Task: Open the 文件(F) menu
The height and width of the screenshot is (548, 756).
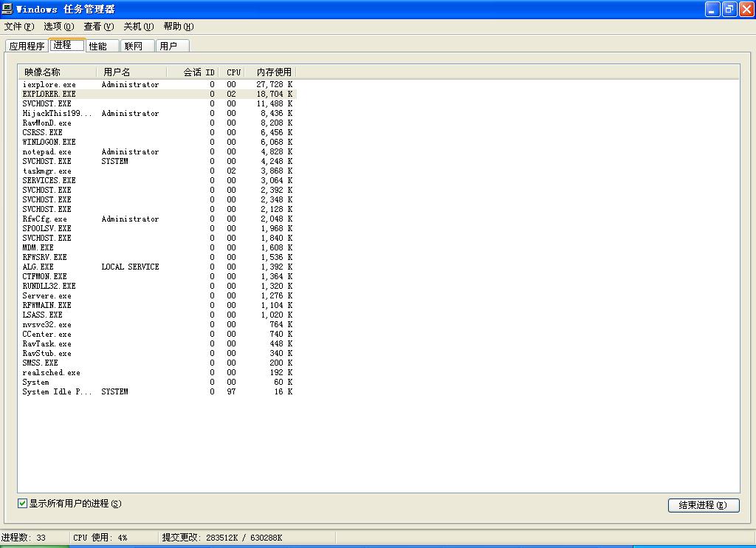Action: (19, 27)
